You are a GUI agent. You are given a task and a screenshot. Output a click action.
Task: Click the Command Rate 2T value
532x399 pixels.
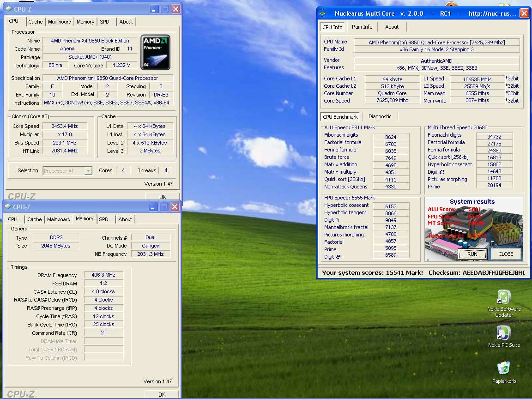tap(103, 333)
